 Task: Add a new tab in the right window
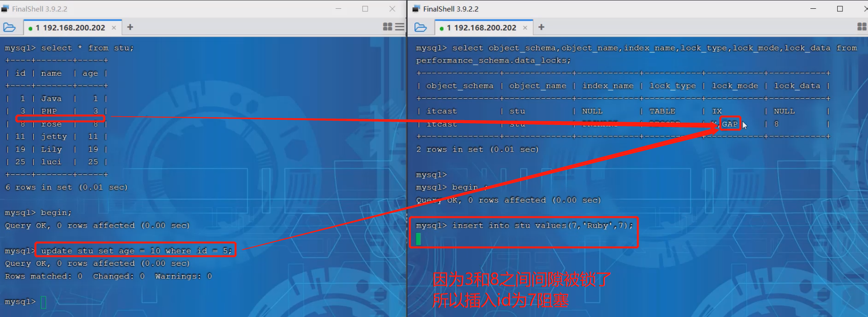[x=541, y=27]
